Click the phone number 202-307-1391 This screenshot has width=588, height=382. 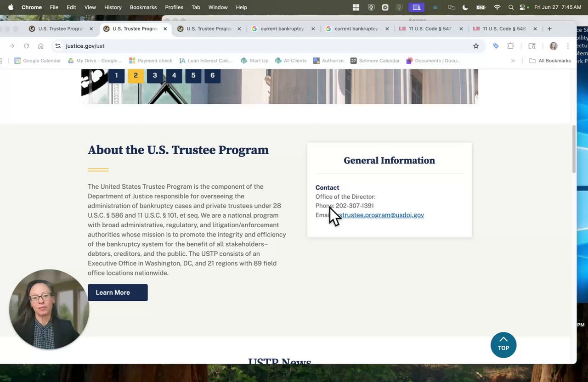pos(355,206)
